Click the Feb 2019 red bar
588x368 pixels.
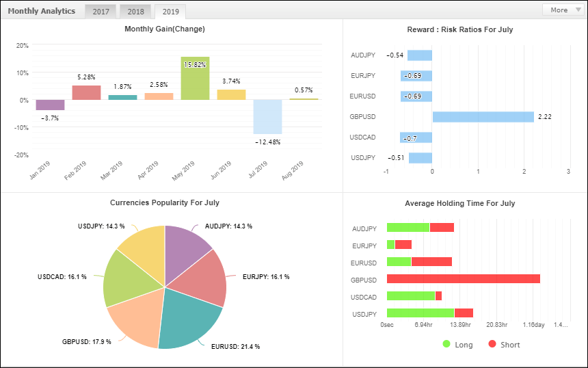click(x=86, y=92)
